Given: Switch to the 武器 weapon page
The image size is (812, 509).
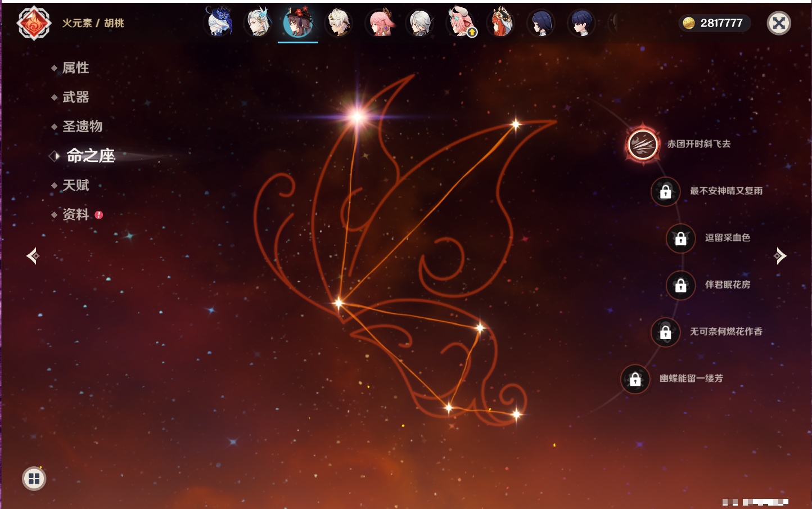Looking at the screenshot, I should (x=75, y=97).
